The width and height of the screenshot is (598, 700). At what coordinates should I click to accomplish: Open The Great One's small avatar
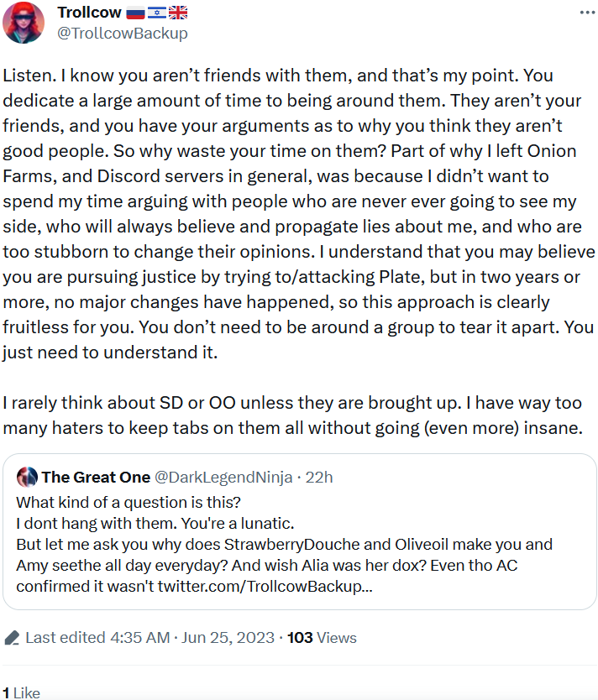click(27, 477)
